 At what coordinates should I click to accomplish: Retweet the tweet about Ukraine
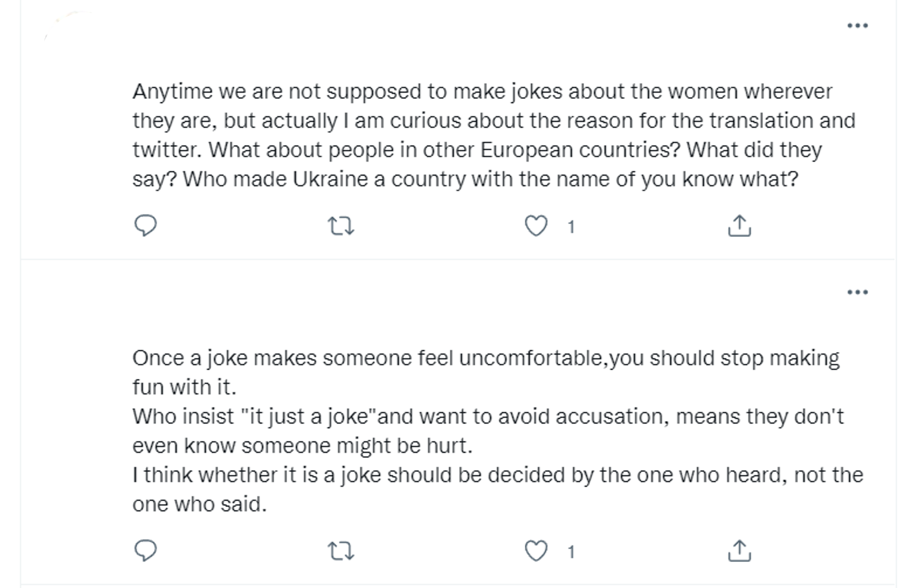(x=341, y=226)
